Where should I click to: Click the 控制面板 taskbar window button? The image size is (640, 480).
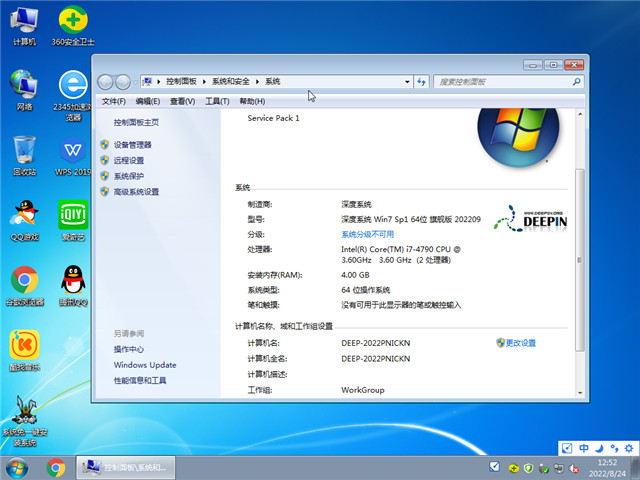[126, 468]
